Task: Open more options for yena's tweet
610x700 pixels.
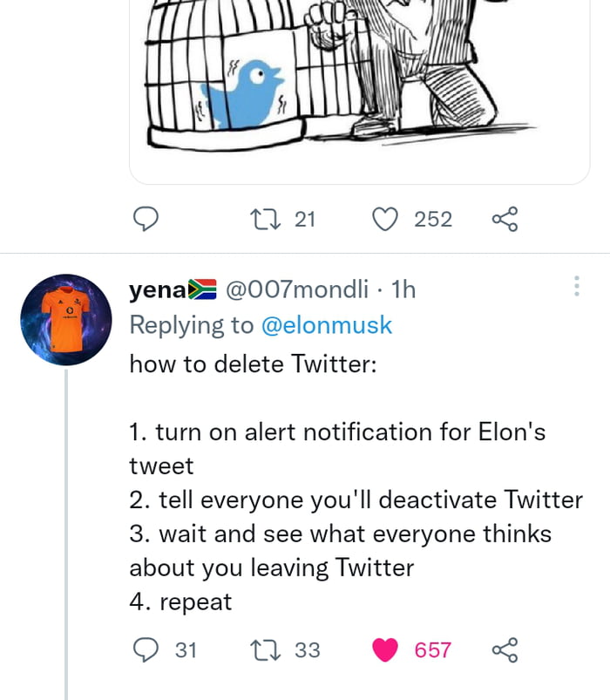Action: click(x=575, y=288)
